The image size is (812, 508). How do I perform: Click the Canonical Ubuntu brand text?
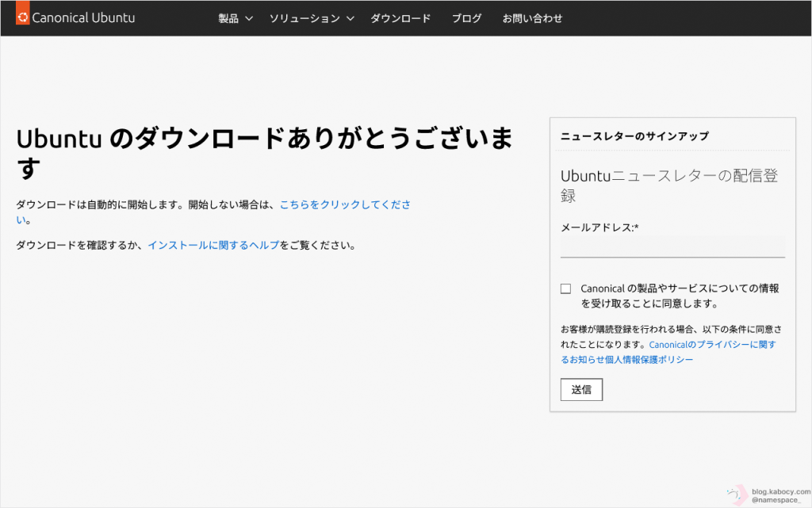click(x=83, y=17)
